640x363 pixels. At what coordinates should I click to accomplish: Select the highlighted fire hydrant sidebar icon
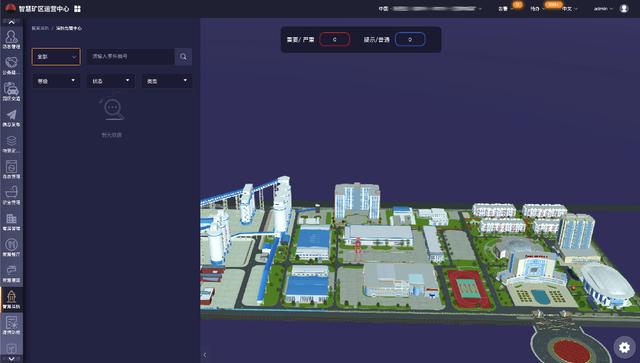11,300
